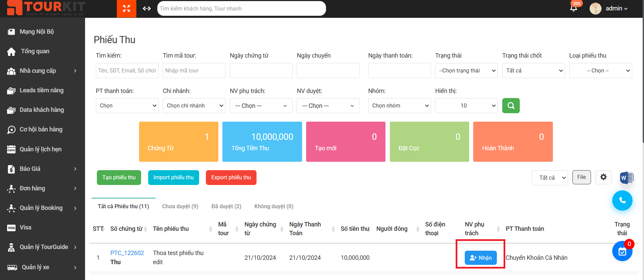644x280 pixels.
Task: Sort by NV phụ trách column arrows
Action: pos(498,229)
